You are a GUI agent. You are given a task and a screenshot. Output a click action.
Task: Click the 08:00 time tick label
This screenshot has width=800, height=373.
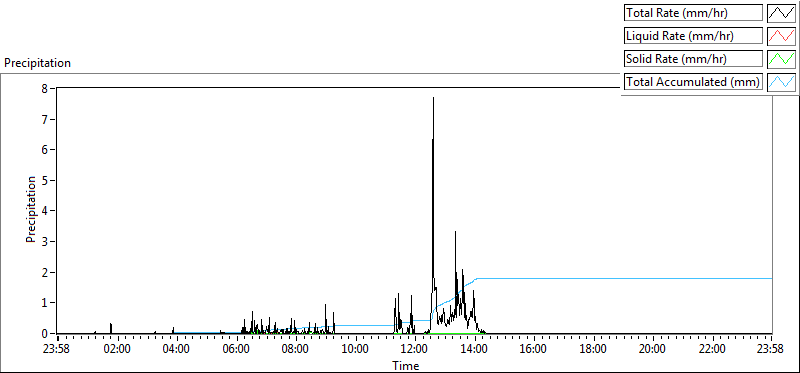tap(295, 350)
